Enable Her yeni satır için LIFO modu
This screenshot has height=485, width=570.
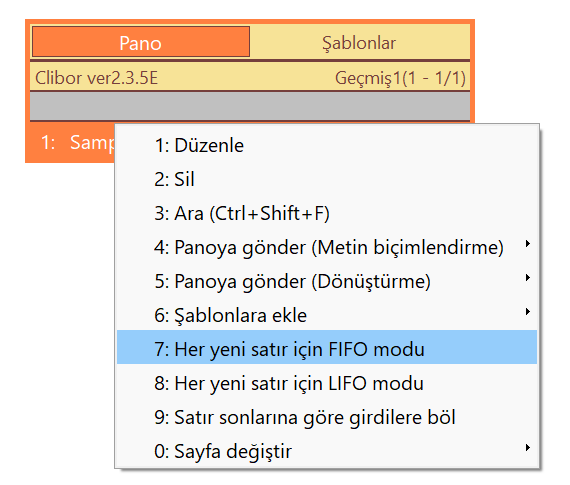(326, 383)
